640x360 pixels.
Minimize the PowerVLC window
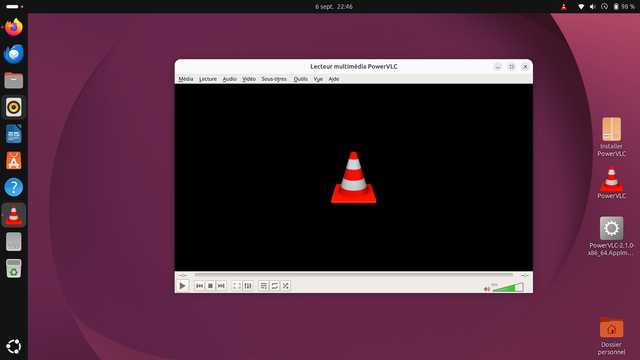498,67
